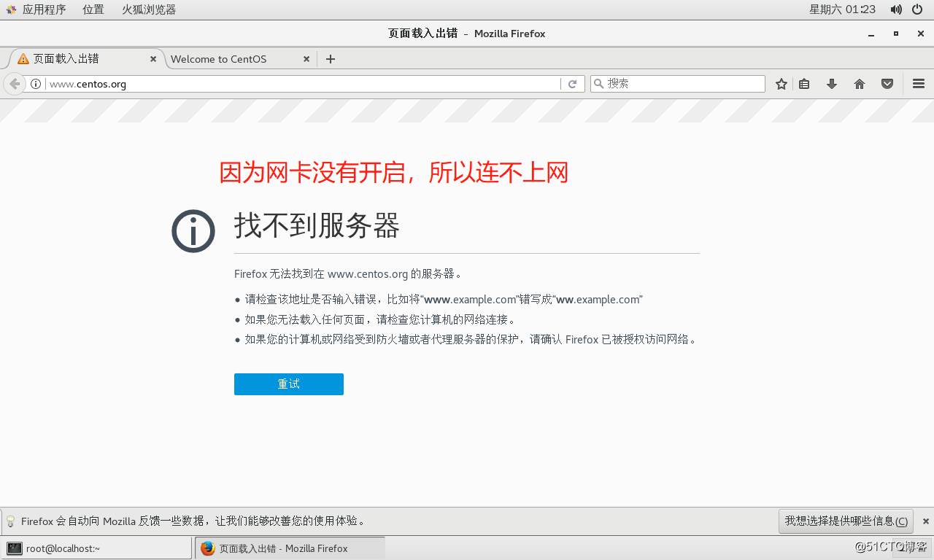Viewport: 934px width, 560px height.
Task: Show bookmarks list icon
Action: point(804,84)
